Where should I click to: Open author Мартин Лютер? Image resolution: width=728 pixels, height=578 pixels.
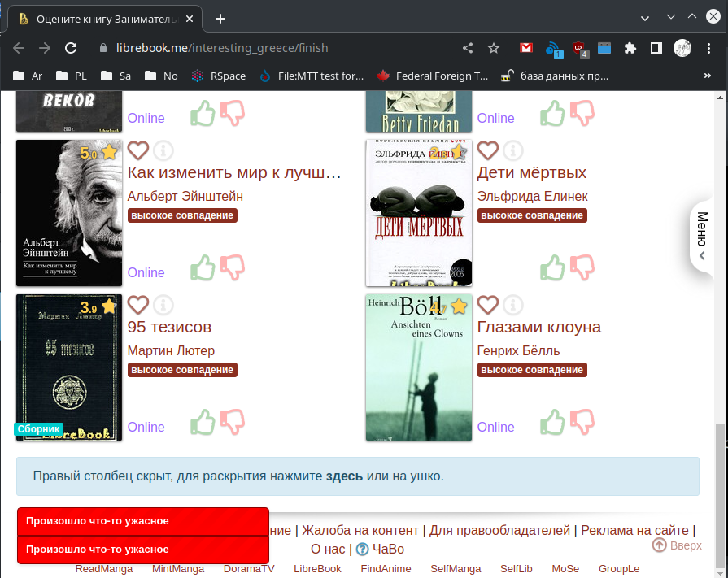coord(171,350)
